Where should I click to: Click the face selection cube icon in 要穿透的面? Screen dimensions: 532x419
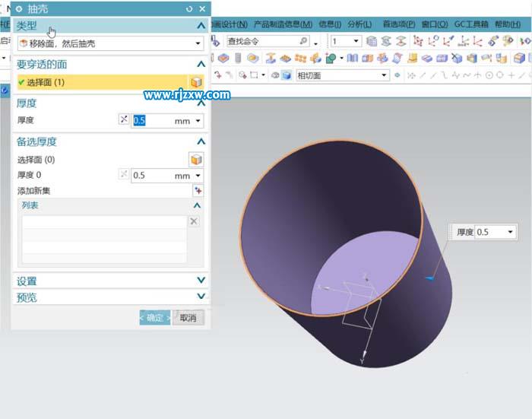coord(196,82)
